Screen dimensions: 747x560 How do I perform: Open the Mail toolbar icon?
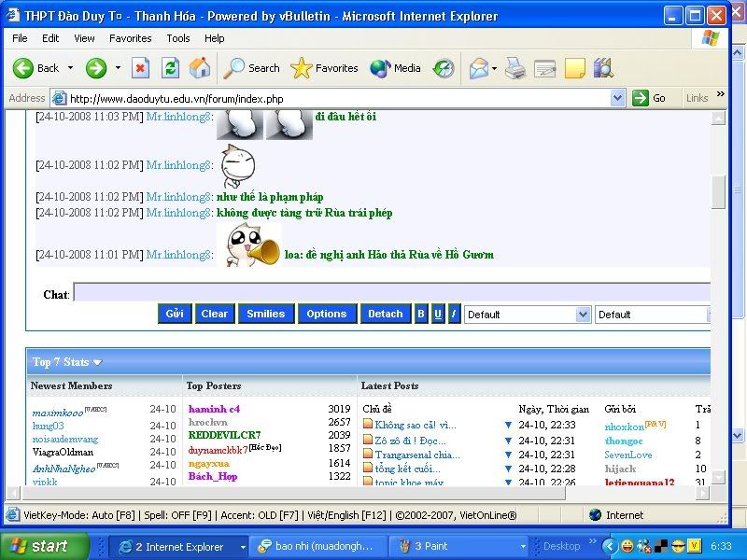pyautogui.click(x=478, y=68)
